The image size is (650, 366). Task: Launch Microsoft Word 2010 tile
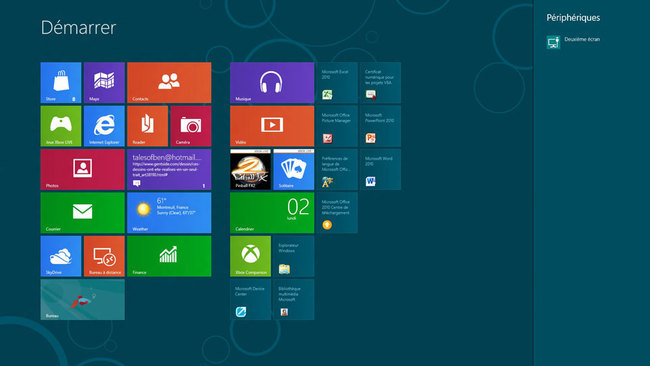pyautogui.click(x=381, y=170)
